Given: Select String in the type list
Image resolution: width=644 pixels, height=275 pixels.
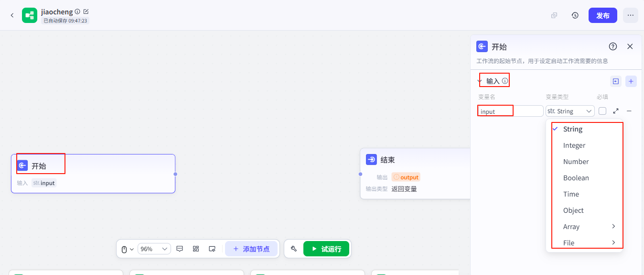Looking at the screenshot, I should click(x=584, y=129).
